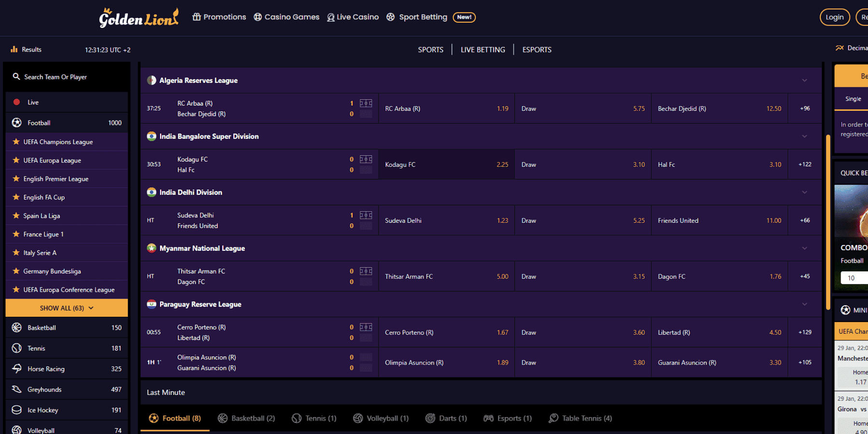
Task: Open pitch view icon for Sudeva Delhi match
Action: point(366,215)
